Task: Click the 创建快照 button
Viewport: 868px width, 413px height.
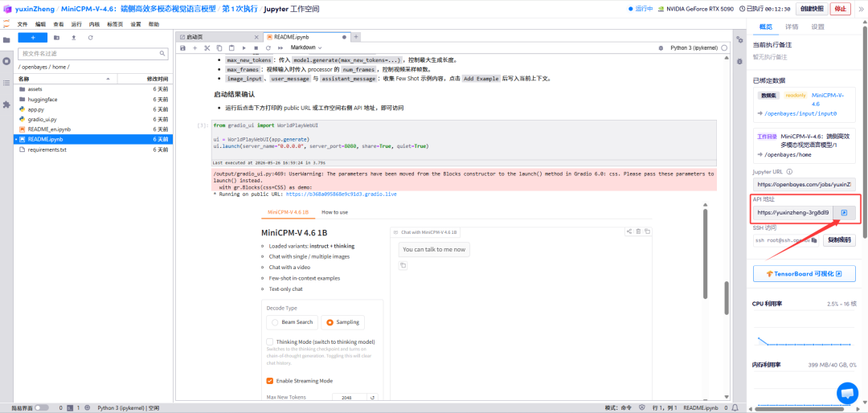Action: coord(812,9)
